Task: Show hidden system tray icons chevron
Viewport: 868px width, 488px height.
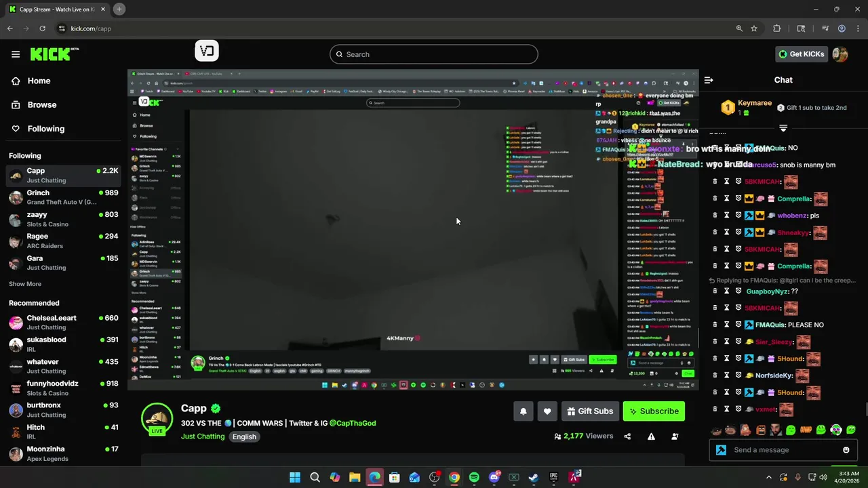Action: pyautogui.click(x=769, y=477)
